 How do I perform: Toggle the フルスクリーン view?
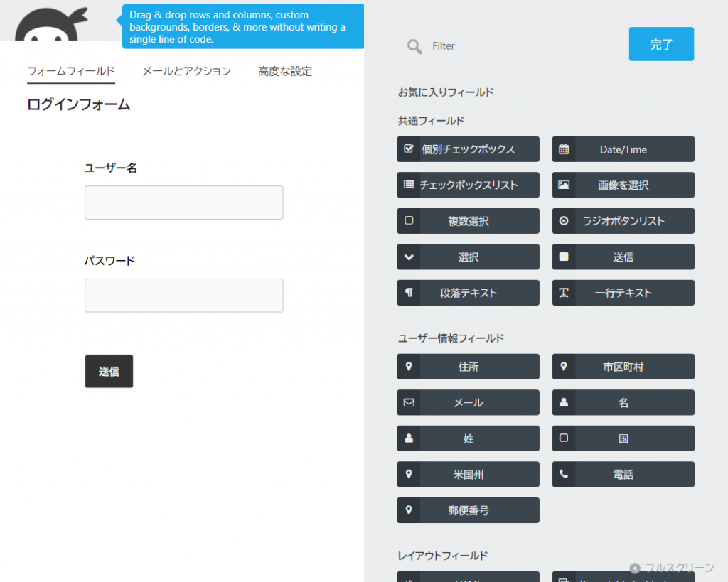tap(673, 568)
